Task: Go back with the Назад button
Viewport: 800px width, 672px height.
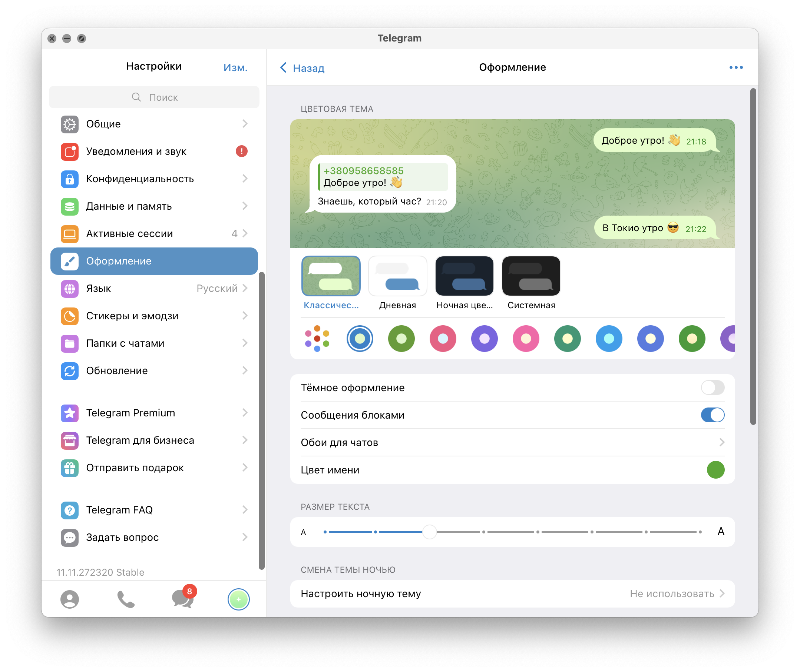Action: tap(302, 68)
